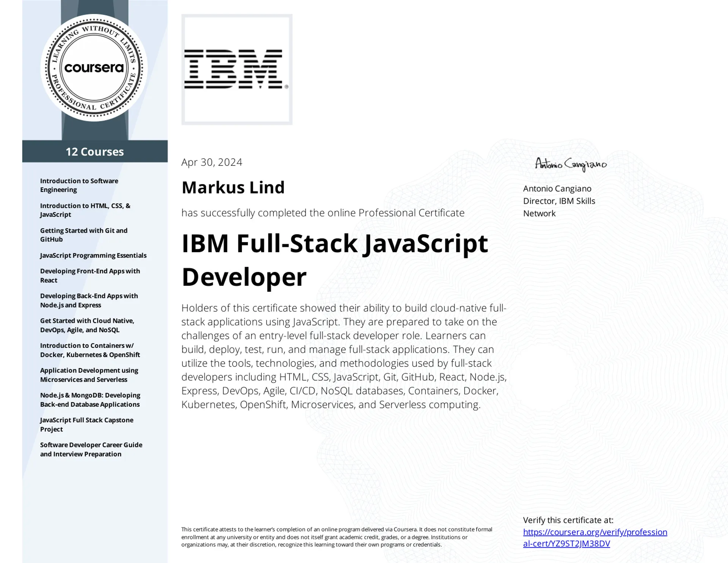Click the Coursera Professional Certificate seal
Image resolution: width=728 pixels, height=563 pixels.
pos(94,68)
